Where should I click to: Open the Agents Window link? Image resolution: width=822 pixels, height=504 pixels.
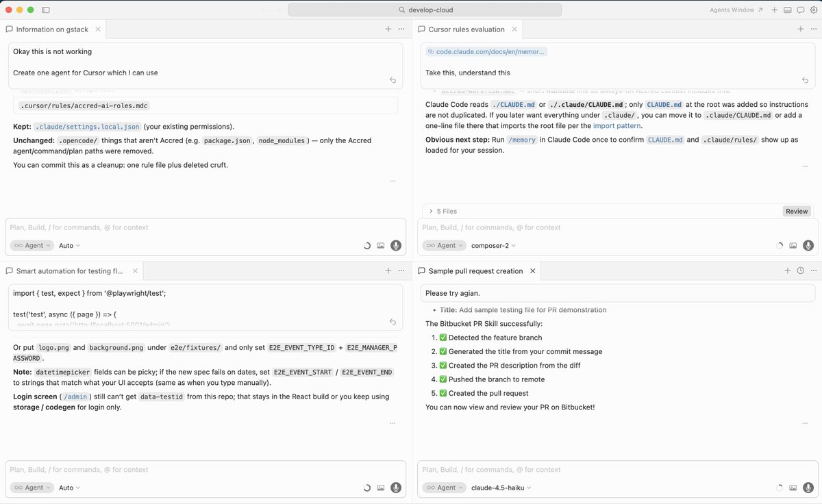(x=736, y=10)
